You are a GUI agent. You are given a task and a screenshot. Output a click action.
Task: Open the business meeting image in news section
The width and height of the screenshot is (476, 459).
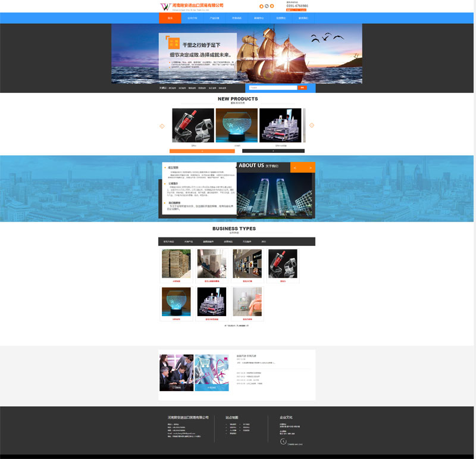pos(176,373)
